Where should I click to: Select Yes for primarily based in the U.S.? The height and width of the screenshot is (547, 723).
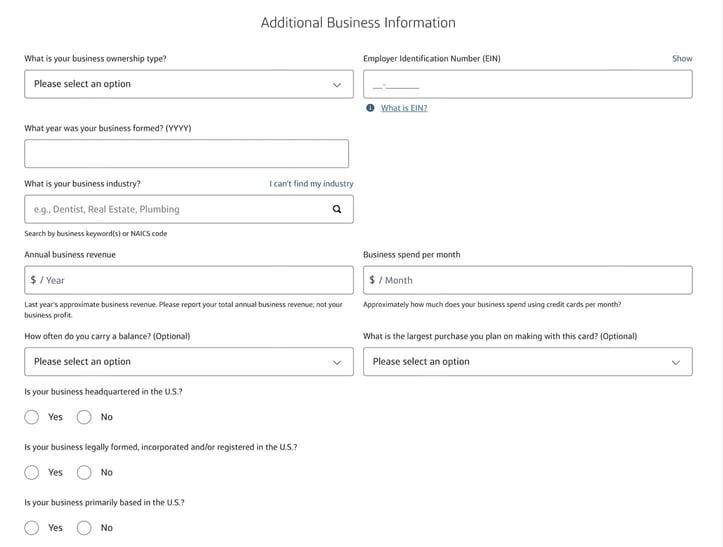point(32,528)
